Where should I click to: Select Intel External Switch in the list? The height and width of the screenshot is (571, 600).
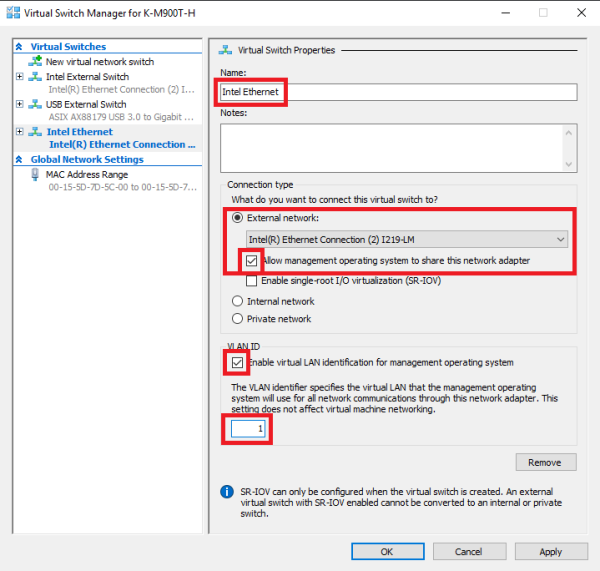click(x=87, y=77)
